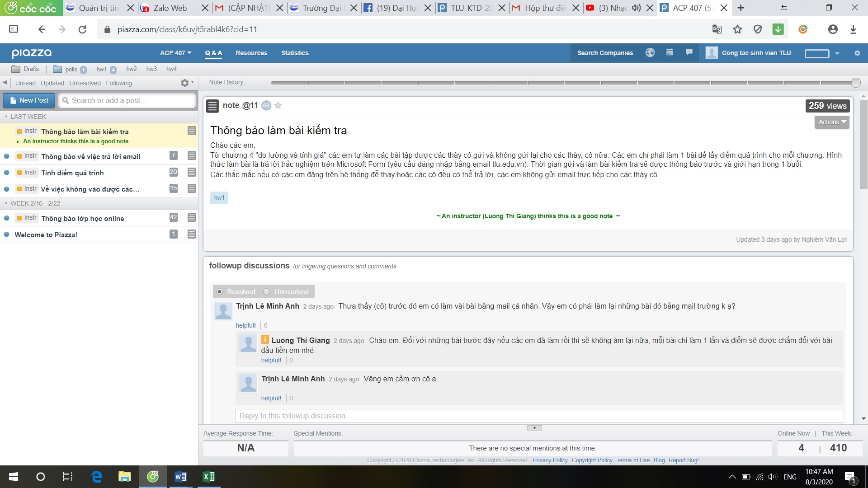Open feed settings gear in post list

[x=185, y=83]
